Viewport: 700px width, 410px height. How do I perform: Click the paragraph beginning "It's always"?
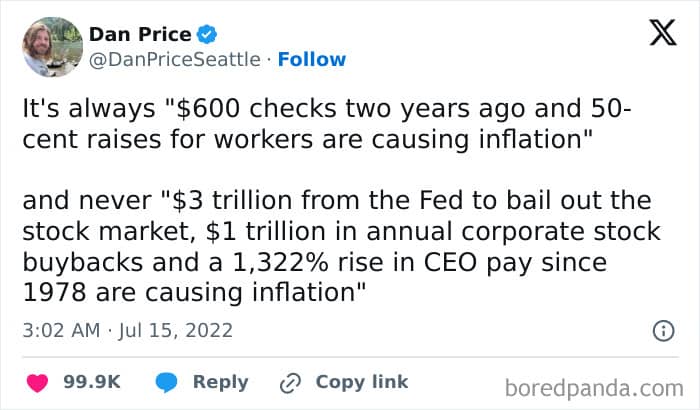[x=327, y=124]
